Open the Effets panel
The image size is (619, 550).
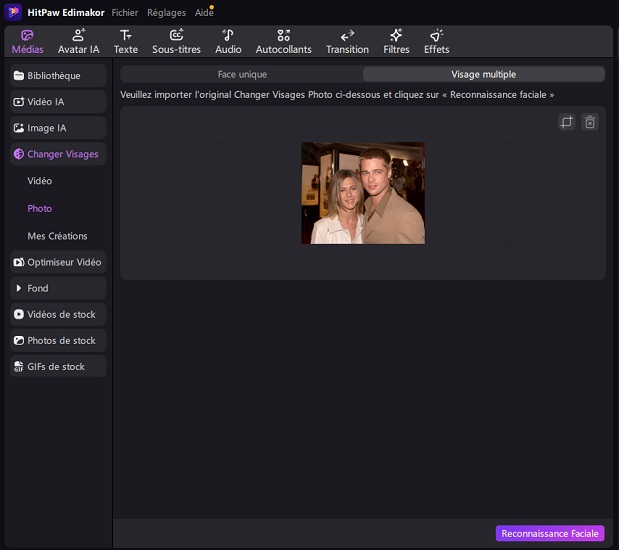click(436, 41)
